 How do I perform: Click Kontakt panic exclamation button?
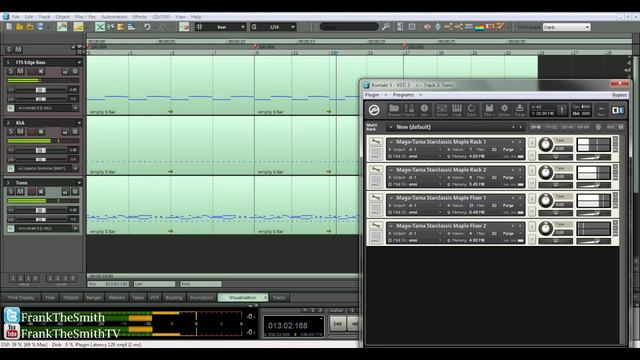pyautogui.click(x=562, y=110)
